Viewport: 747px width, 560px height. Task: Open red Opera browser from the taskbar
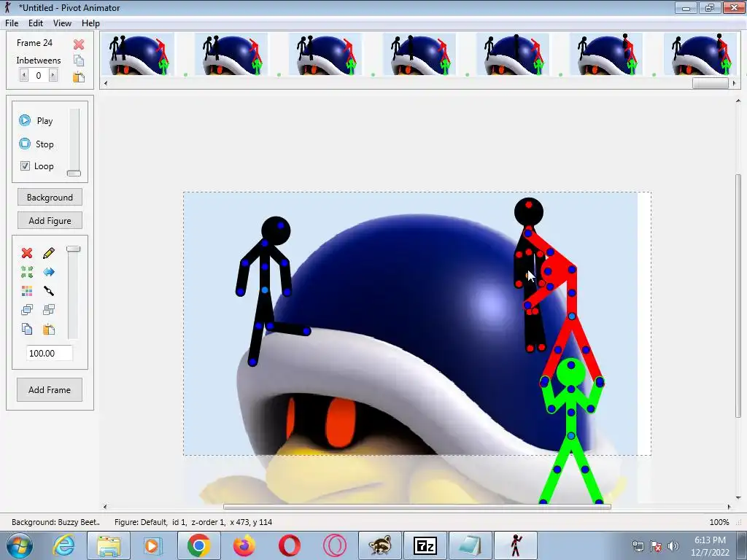(289, 545)
